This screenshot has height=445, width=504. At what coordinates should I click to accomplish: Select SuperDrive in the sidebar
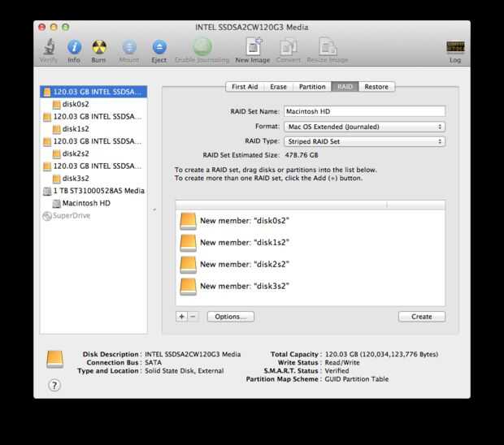(x=93, y=215)
